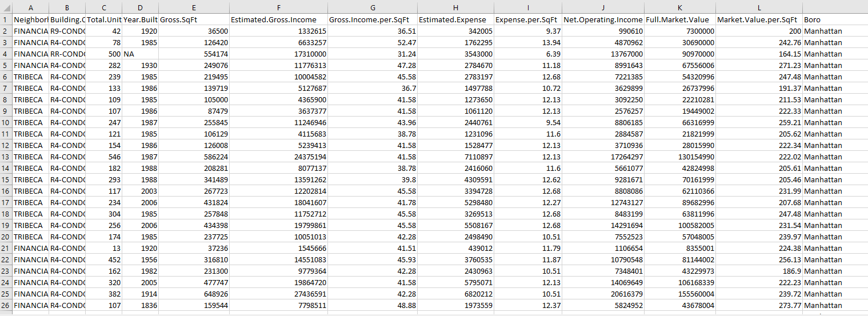Image resolution: width=868 pixels, height=316 pixels.
Task: Click cell with value 27436591
Action: point(278,294)
